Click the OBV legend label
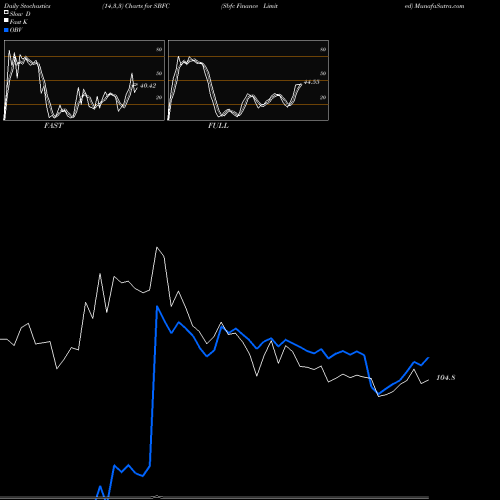Screen dimensions: 500x500 tap(16, 30)
